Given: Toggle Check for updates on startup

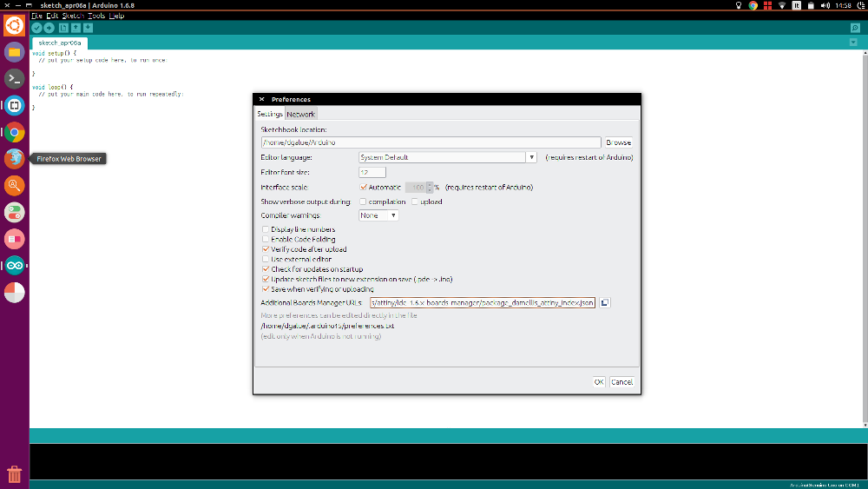Looking at the screenshot, I should pyautogui.click(x=266, y=269).
